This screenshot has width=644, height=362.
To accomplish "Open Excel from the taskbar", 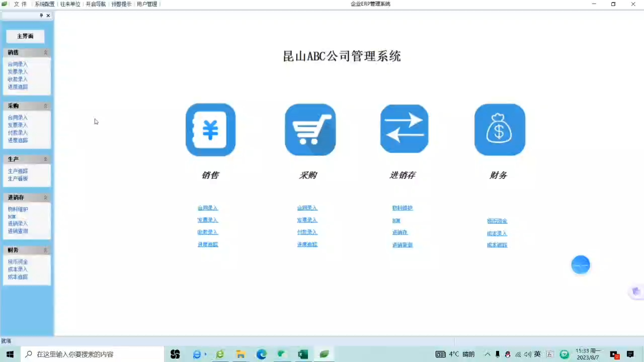I will coord(302,354).
